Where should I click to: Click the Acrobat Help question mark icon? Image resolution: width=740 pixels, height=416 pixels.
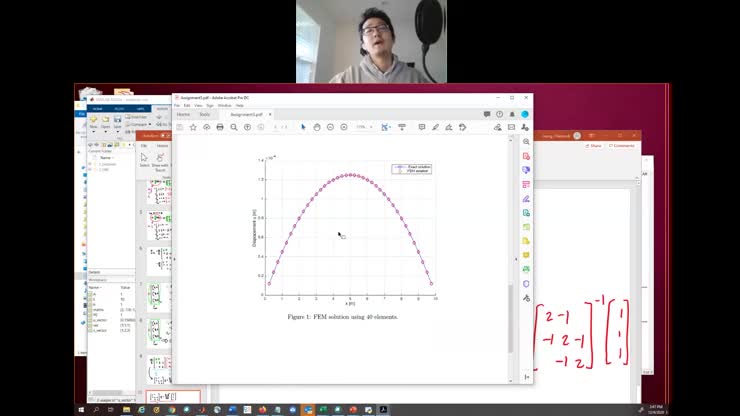point(499,114)
